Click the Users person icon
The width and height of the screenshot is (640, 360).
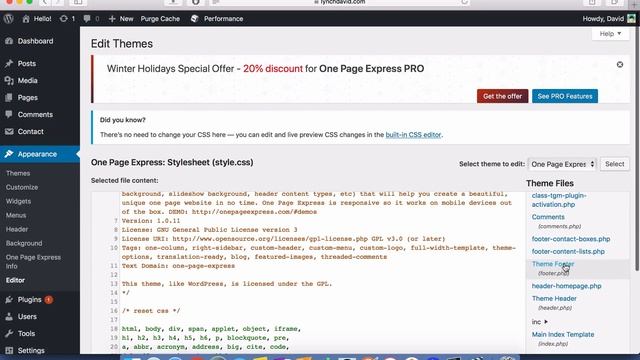tap(9, 316)
